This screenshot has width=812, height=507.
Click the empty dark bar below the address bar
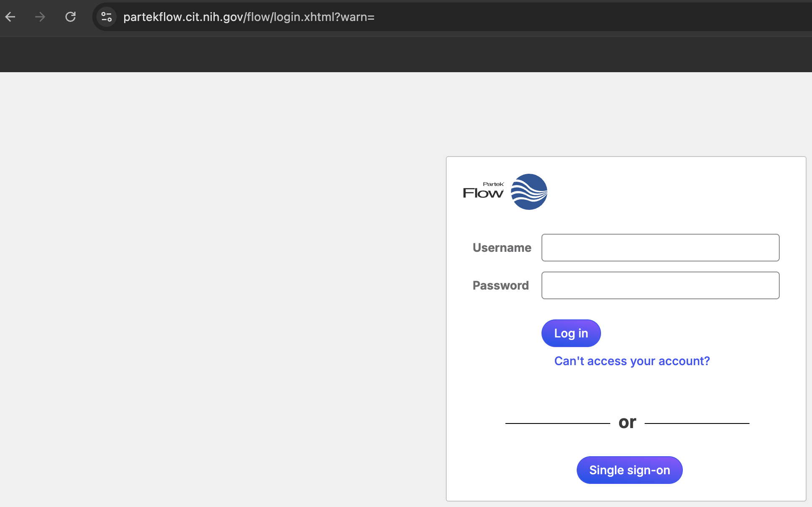coord(406,55)
